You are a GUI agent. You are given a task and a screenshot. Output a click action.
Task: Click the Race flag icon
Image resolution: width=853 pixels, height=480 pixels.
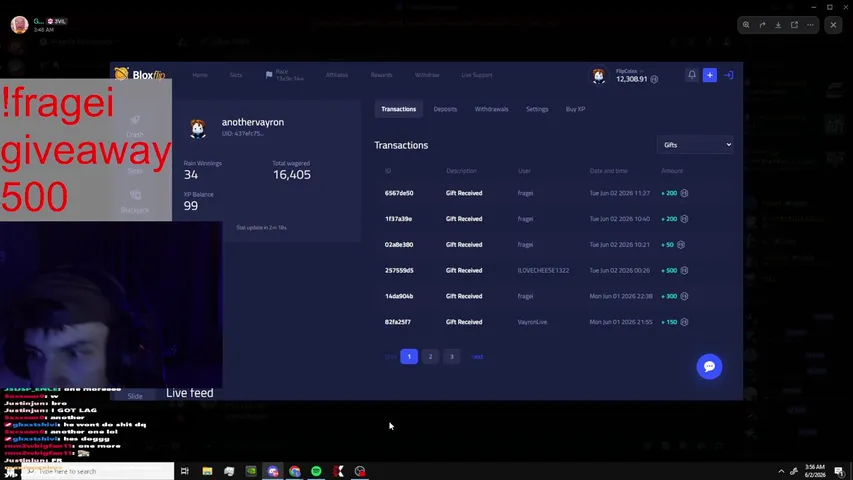269,75
